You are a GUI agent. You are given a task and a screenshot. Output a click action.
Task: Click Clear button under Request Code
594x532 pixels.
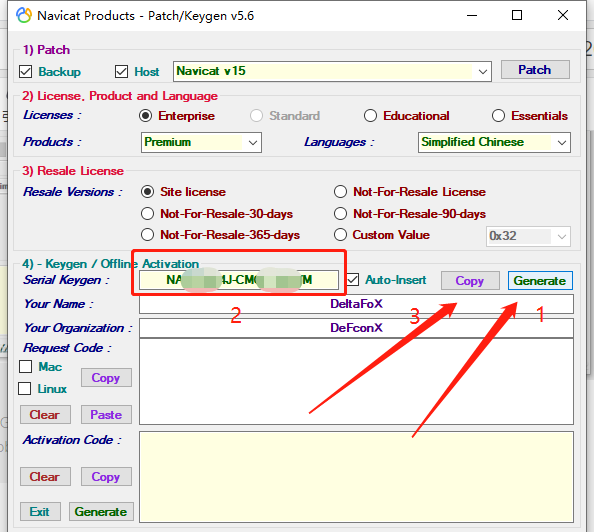(x=45, y=415)
